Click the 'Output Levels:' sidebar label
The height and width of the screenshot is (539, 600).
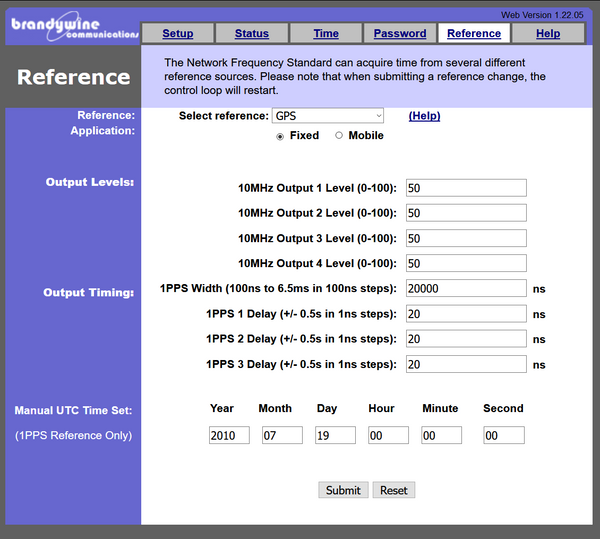tap(90, 182)
